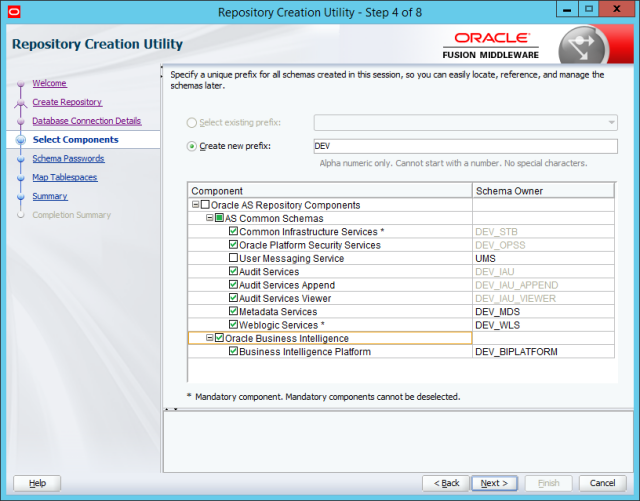Click the Component column header
This screenshot has height=501, width=640.
tap(330, 191)
